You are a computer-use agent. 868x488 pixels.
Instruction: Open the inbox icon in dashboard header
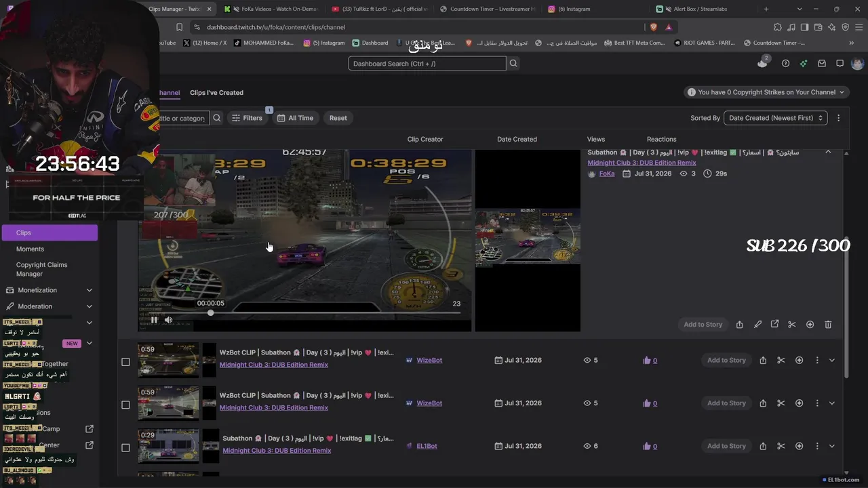(x=822, y=63)
